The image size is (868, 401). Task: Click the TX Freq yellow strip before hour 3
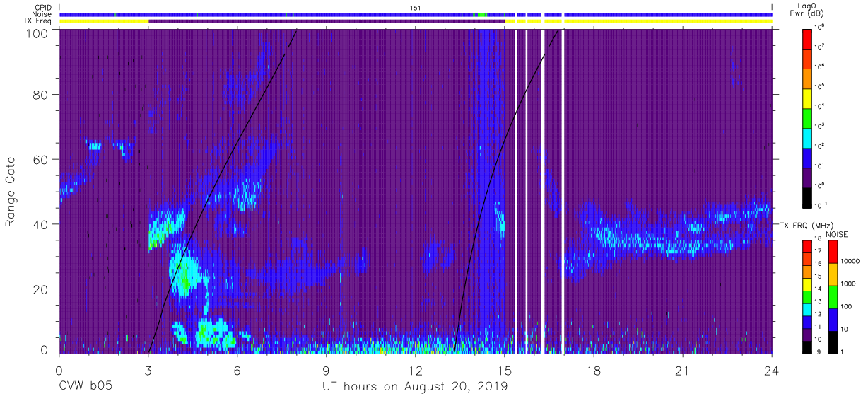tap(104, 21)
